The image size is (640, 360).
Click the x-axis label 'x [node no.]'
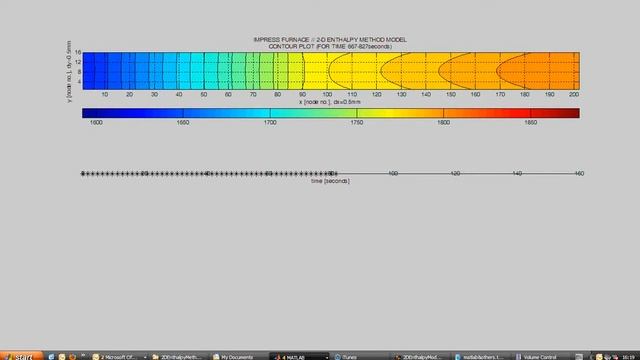[x=330, y=102]
